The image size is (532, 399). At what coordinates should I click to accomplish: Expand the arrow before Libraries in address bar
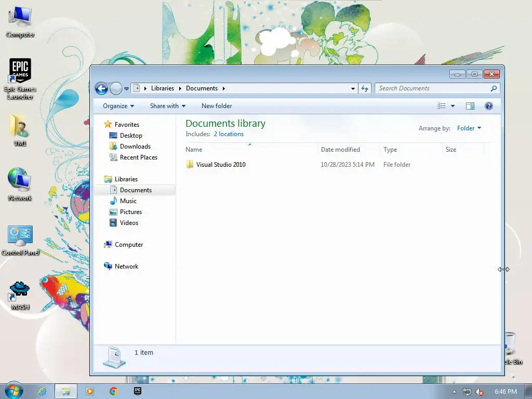(x=145, y=88)
